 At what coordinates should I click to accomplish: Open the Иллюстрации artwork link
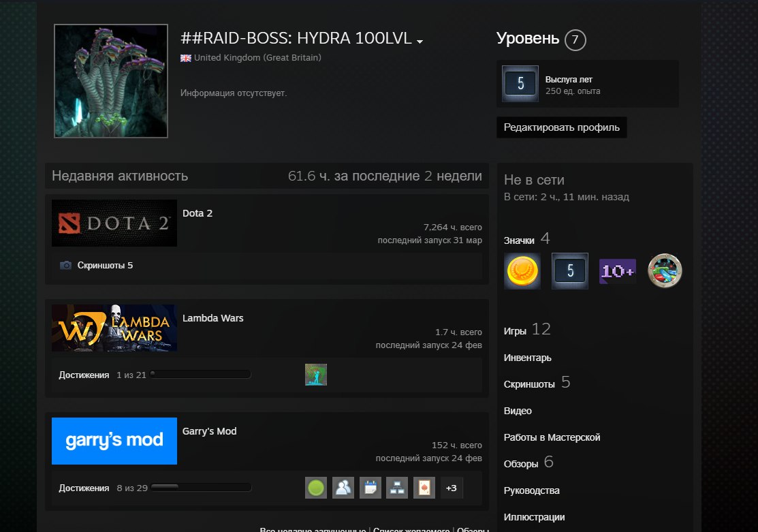534,518
